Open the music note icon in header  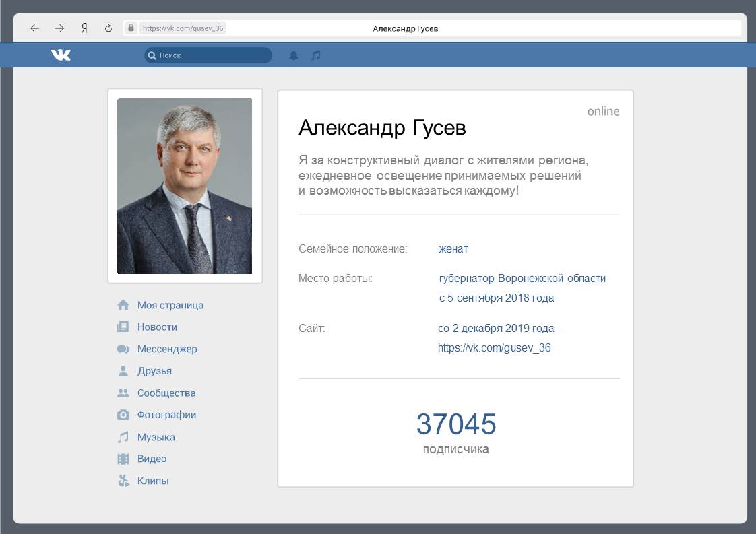[x=315, y=55]
